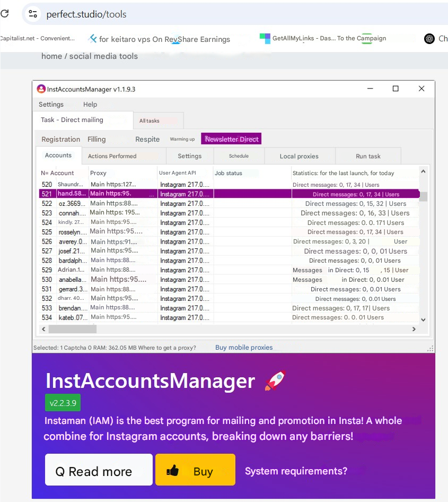This screenshot has height=502, width=448.
Task: Select account row 529 Adrian.1
Action: 229,270
